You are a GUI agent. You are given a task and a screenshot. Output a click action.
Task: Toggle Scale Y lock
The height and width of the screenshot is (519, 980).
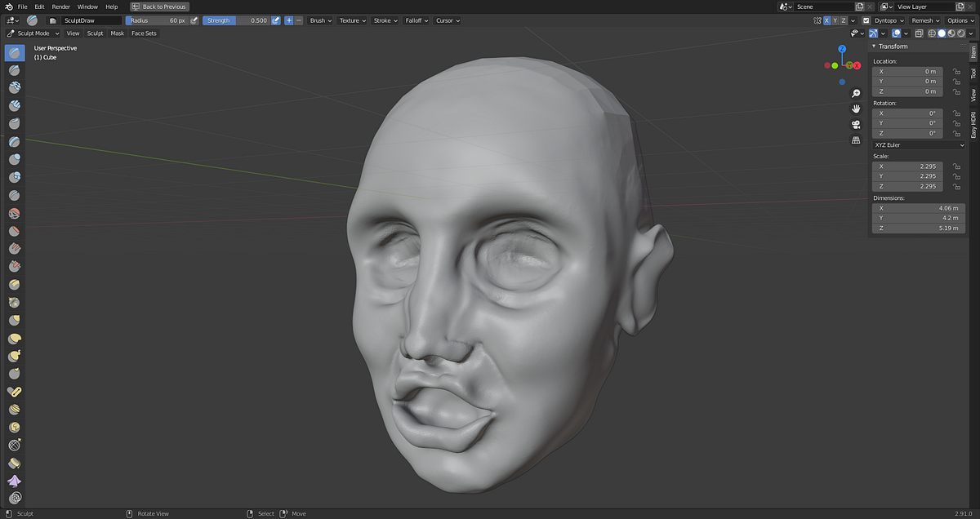[x=956, y=176]
